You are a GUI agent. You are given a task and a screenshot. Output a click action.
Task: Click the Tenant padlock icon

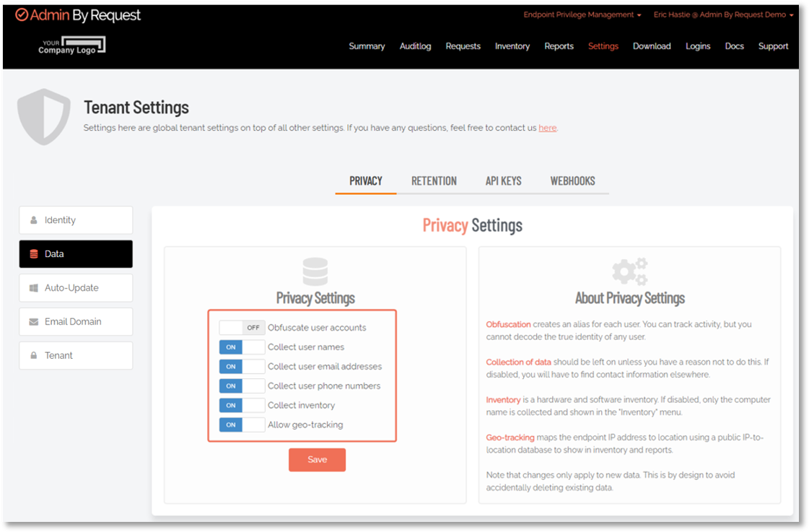[34, 356]
